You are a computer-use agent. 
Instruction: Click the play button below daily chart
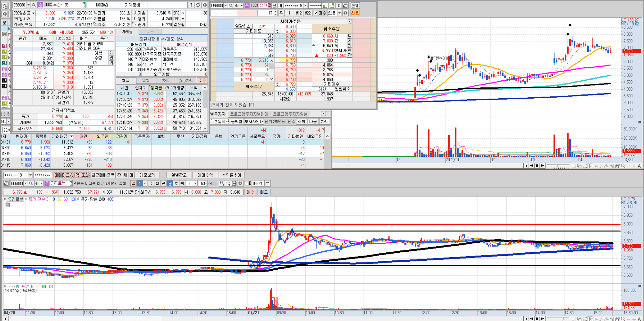tap(526, 166)
